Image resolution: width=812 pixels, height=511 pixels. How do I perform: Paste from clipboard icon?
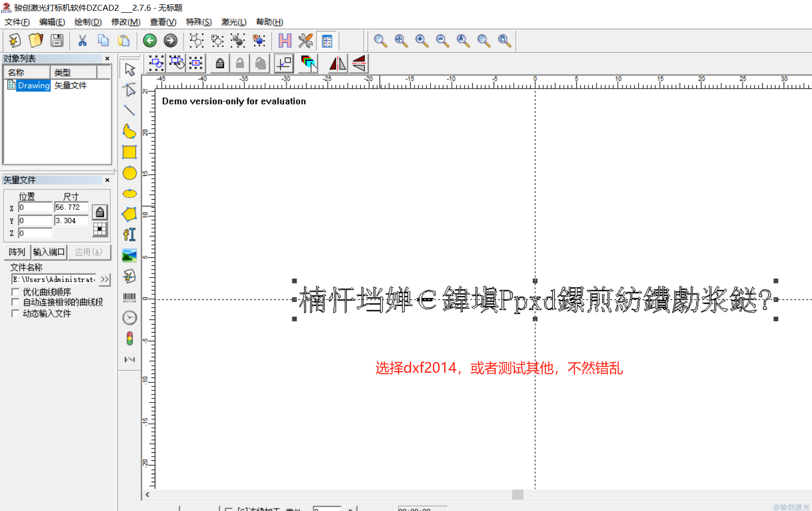(124, 41)
